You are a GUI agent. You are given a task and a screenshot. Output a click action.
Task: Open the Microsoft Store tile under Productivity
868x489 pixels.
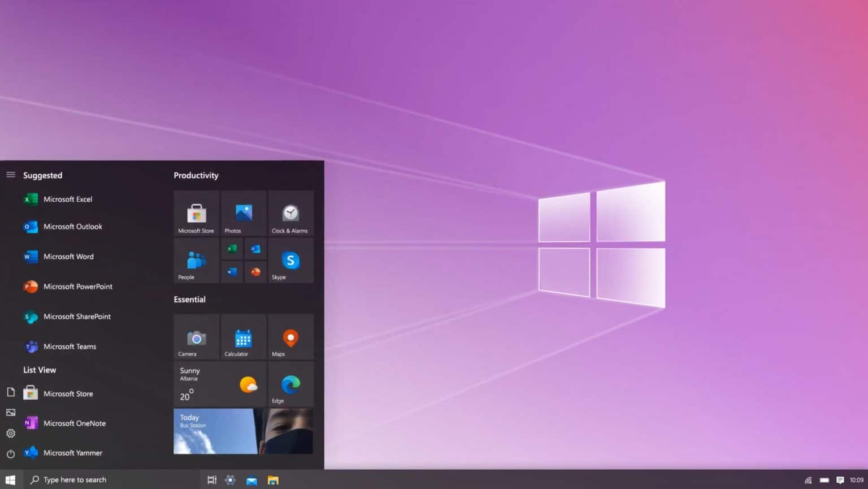point(196,214)
